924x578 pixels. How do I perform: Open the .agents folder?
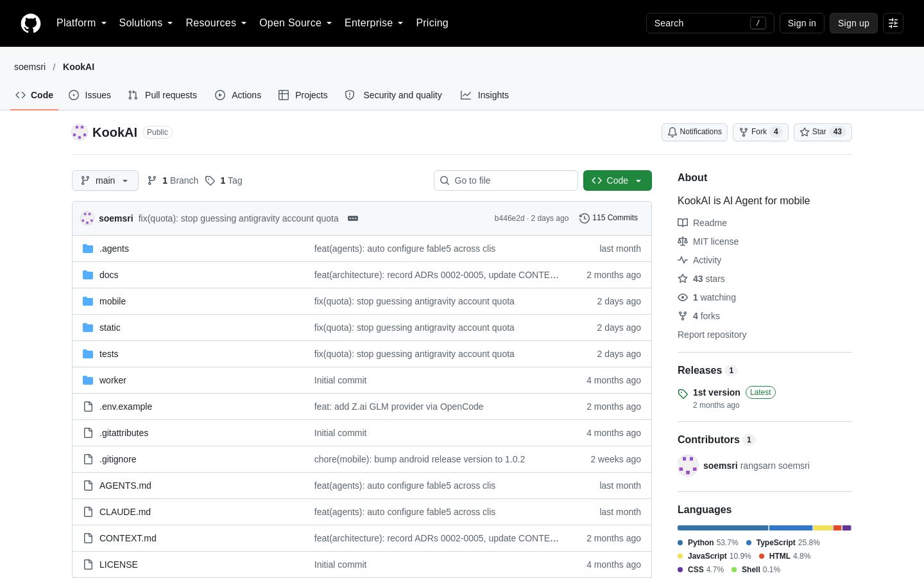click(114, 249)
